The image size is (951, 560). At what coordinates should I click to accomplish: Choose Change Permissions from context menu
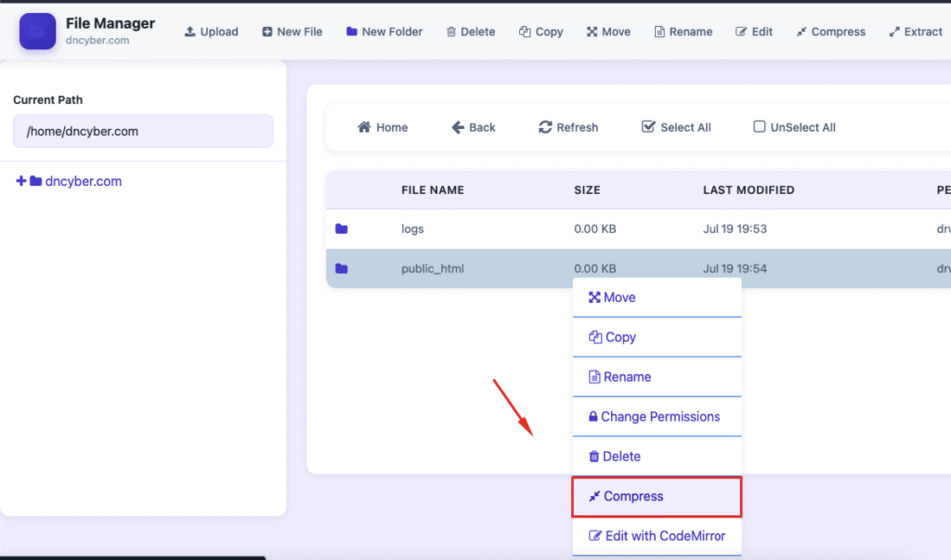click(x=657, y=416)
